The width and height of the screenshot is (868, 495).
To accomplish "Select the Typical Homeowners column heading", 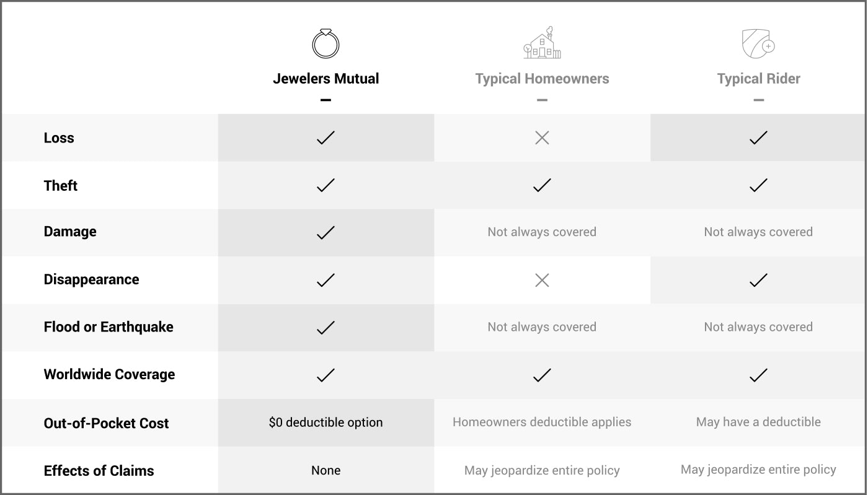I will click(542, 79).
